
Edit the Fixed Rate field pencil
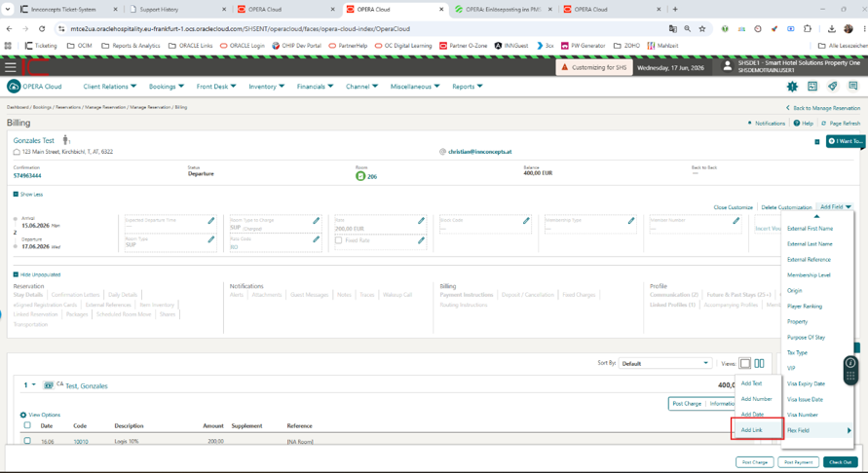(x=421, y=240)
